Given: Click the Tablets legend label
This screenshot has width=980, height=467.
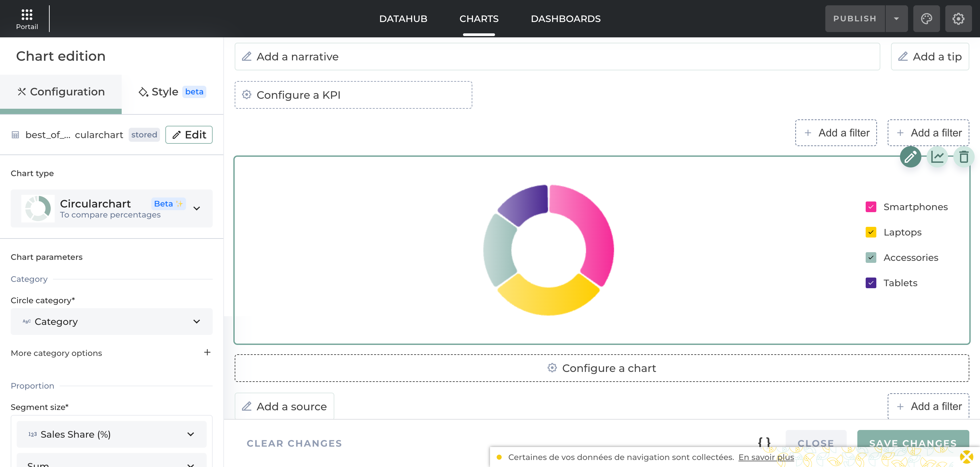Looking at the screenshot, I should (x=900, y=283).
